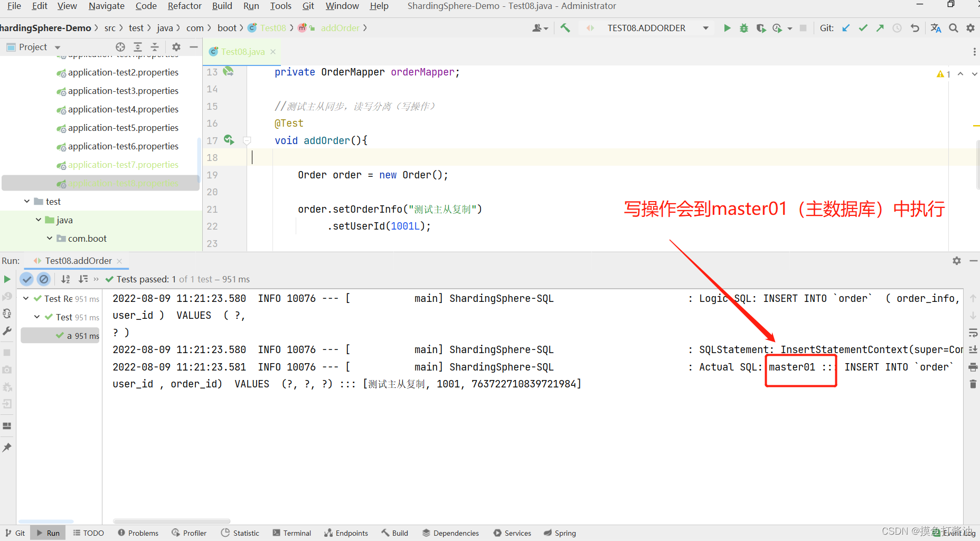Clear console with trash icon

pos(973,384)
